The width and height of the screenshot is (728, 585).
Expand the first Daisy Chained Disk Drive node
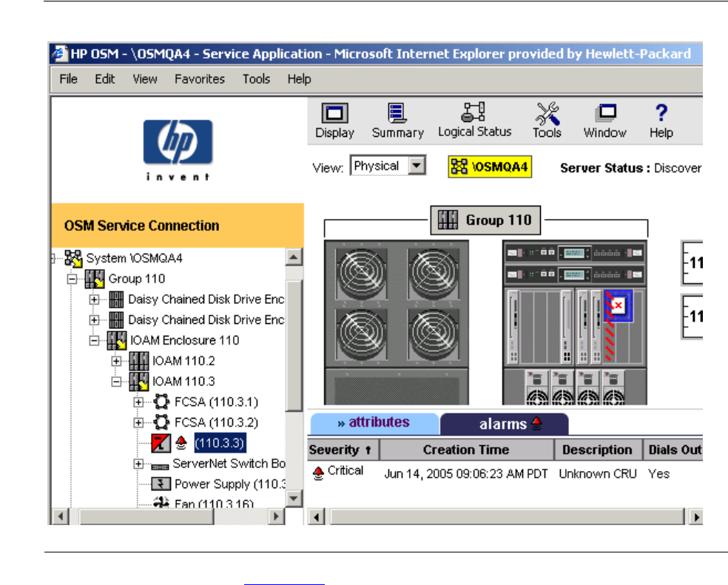94,300
